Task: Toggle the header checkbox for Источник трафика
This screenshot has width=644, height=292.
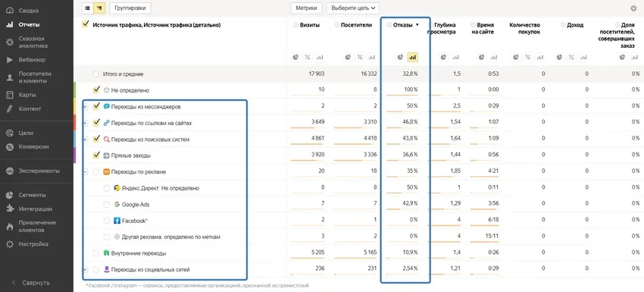Action: [x=86, y=24]
